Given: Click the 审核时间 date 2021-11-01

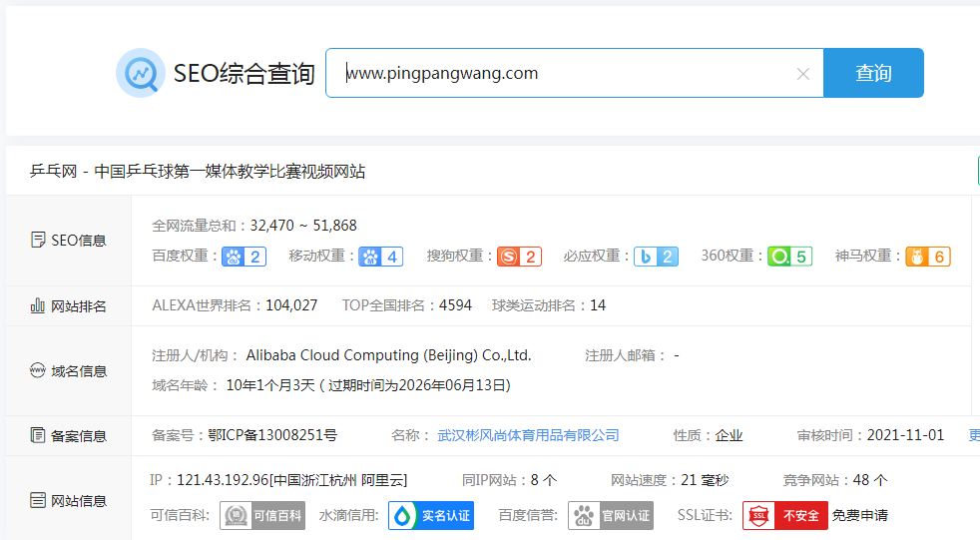Looking at the screenshot, I should 905,435.
